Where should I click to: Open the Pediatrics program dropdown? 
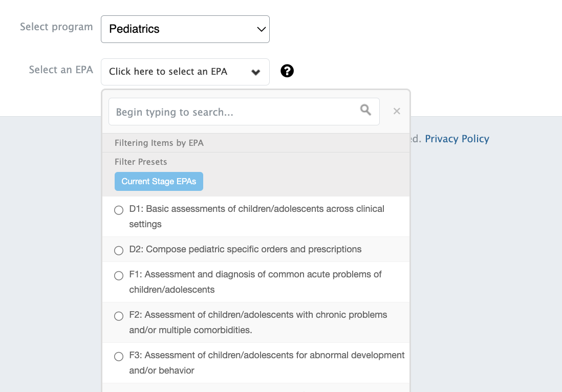(185, 29)
